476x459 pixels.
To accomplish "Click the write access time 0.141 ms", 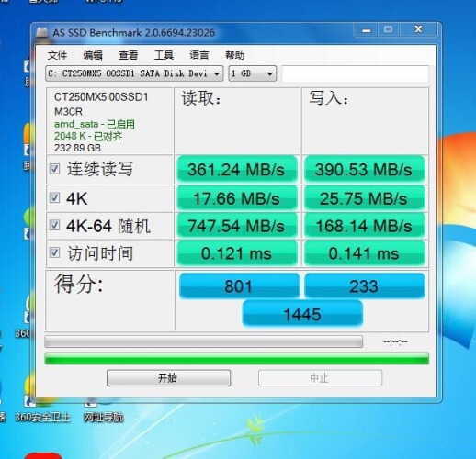I will coord(365,253).
